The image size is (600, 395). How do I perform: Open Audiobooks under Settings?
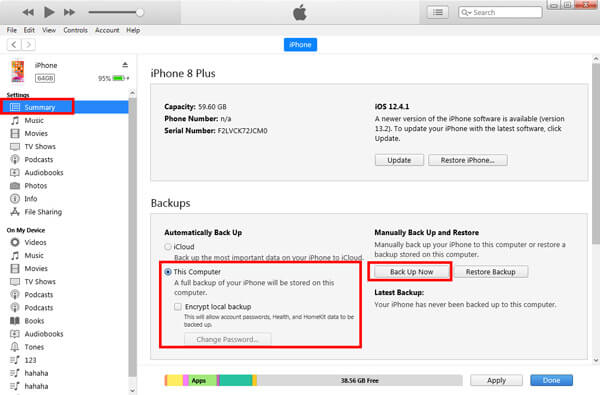tap(44, 173)
